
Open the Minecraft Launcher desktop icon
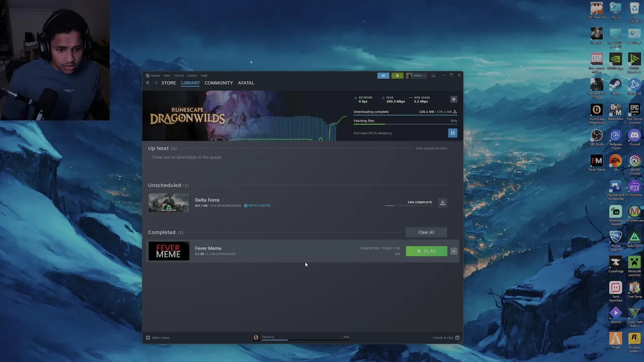point(634,265)
